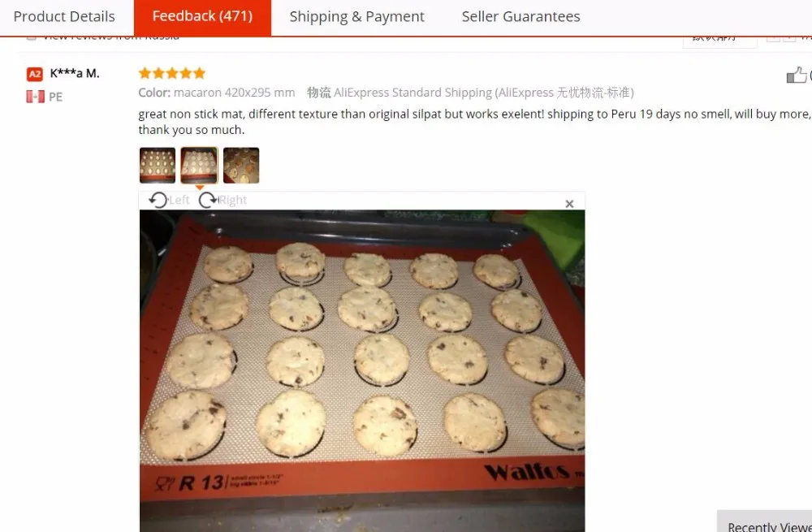The height and width of the screenshot is (532, 812).
Task: Open the Product Details tab
Action: coord(64,16)
